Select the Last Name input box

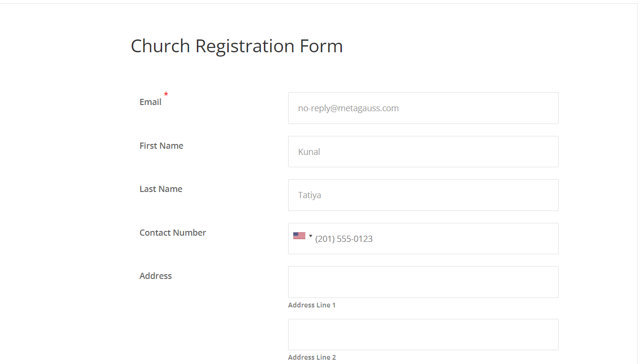point(423,195)
